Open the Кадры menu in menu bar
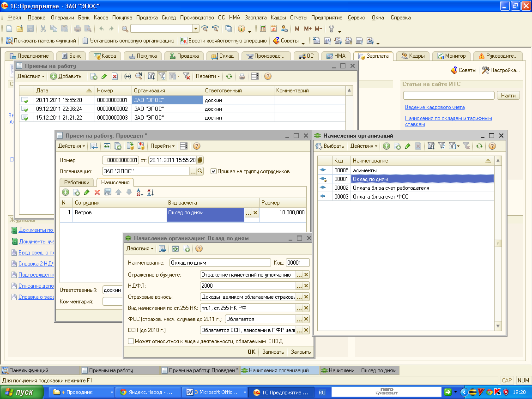The image size is (532, 399). point(278,18)
